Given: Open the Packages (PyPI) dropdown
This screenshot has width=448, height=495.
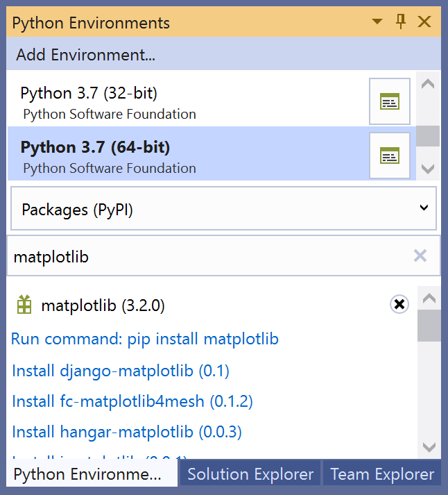Looking at the screenshot, I should coord(224,208).
